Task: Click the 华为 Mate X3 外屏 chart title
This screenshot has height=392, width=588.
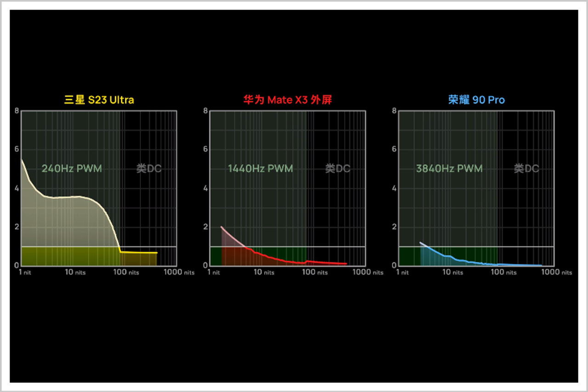Action: tap(288, 100)
